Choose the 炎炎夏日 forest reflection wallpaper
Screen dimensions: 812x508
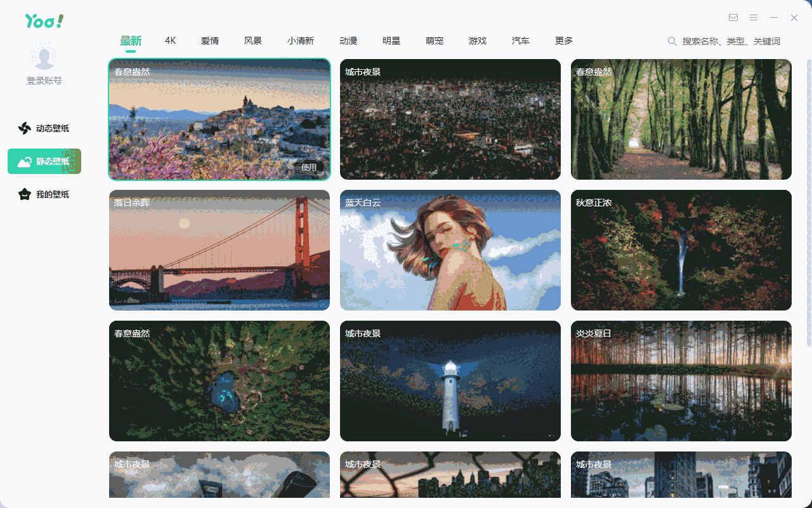[681, 381]
